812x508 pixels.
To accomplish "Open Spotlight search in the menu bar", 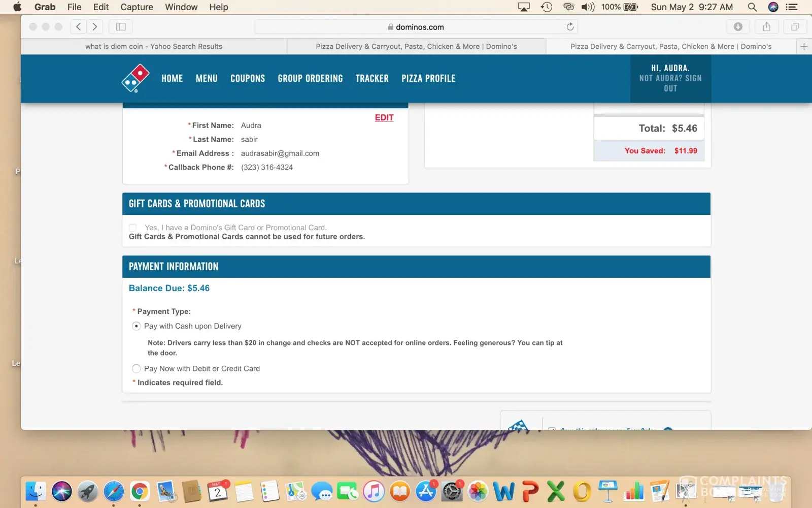I will coord(752,7).
